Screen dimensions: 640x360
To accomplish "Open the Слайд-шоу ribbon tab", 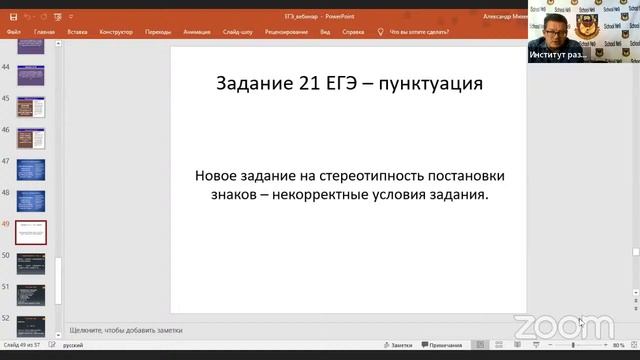I will coord(238,32).
